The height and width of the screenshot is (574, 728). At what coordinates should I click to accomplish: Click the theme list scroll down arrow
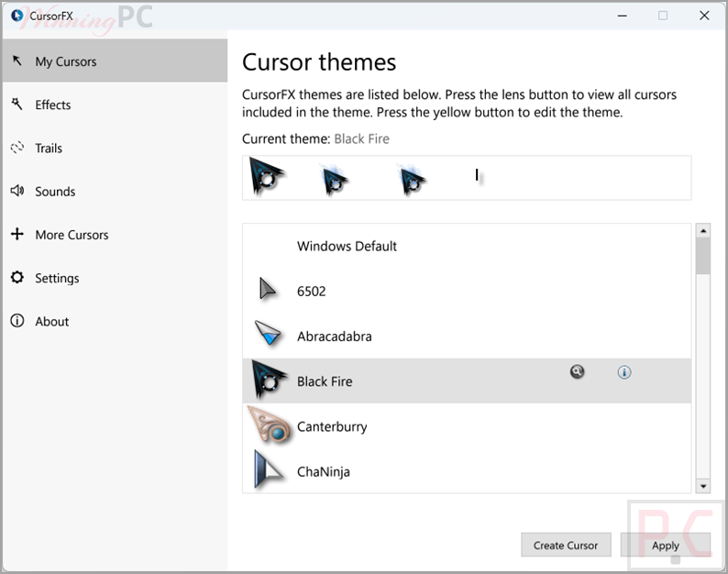pos(703,486)
